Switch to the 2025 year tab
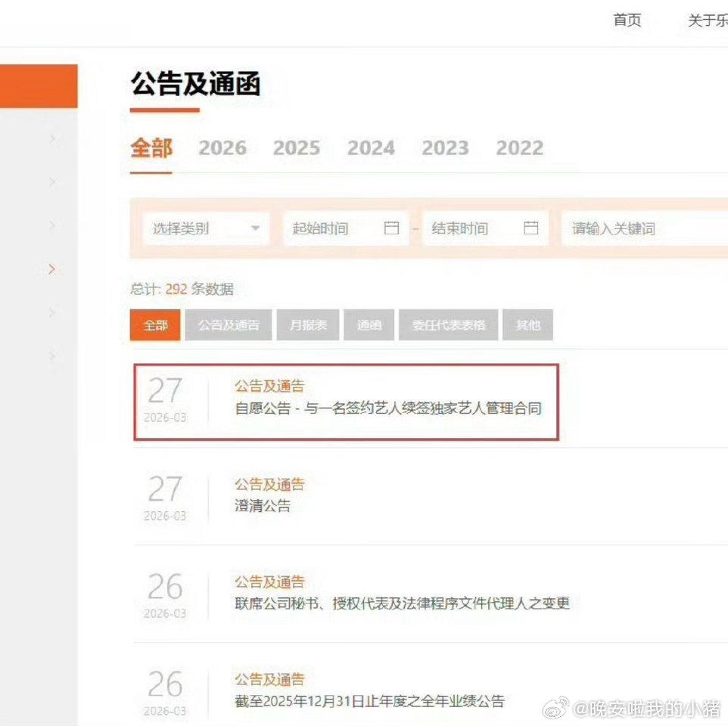728x726 pixels. click(297, 148)
